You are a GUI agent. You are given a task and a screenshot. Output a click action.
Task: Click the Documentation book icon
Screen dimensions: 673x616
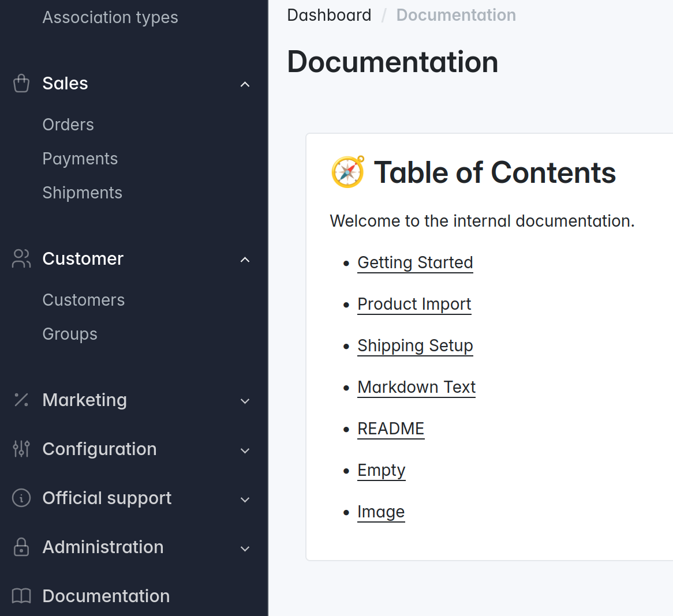(21, 596)
